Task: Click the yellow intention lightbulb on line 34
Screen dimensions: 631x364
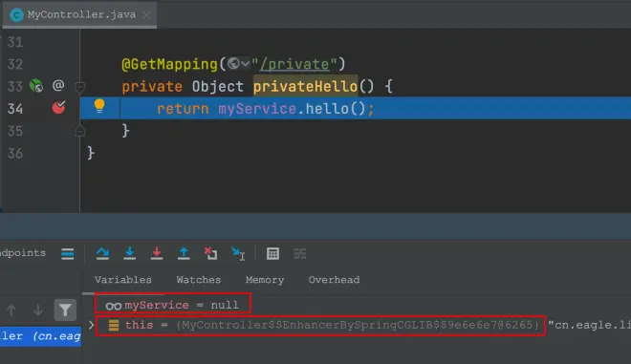Action: coord(99,106)
